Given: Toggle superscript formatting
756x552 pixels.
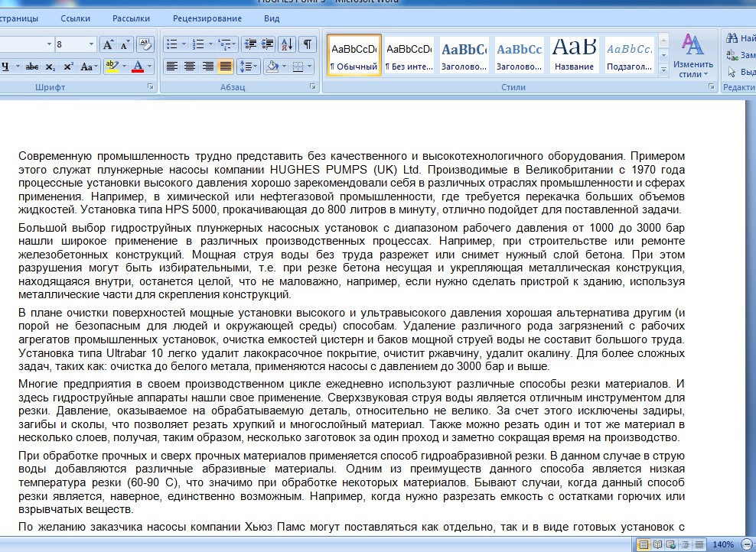Looking at the screenshot, I should 68,67.
